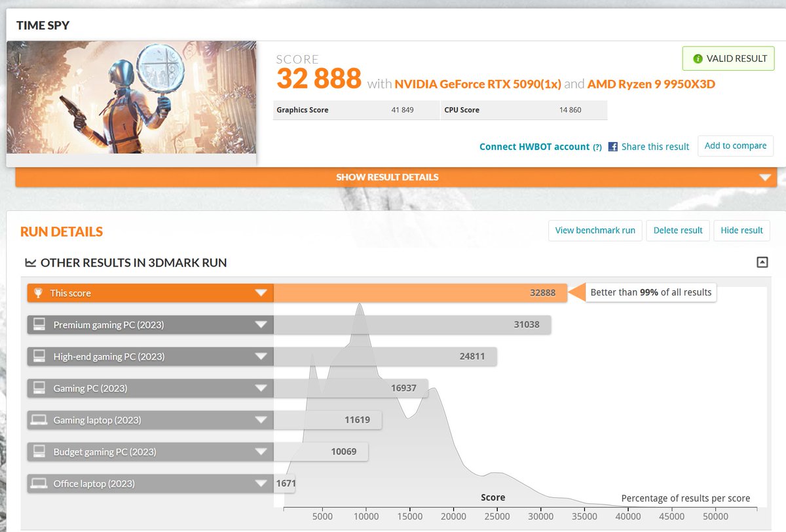
Task: Click the RUN DETAILS heading
Action: [x=62, y=231]
